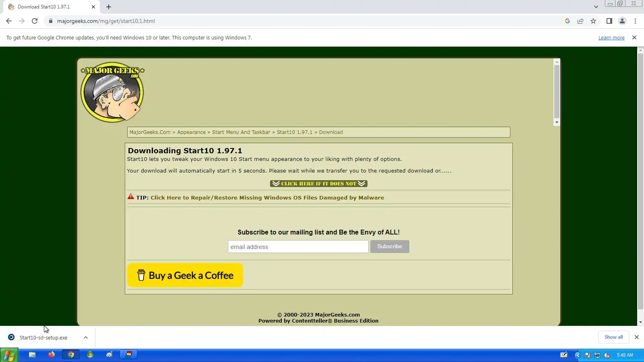Screen dimensions: 644x362
Task: Open the clock showing 5:48 AM
Action: (625, 355)
